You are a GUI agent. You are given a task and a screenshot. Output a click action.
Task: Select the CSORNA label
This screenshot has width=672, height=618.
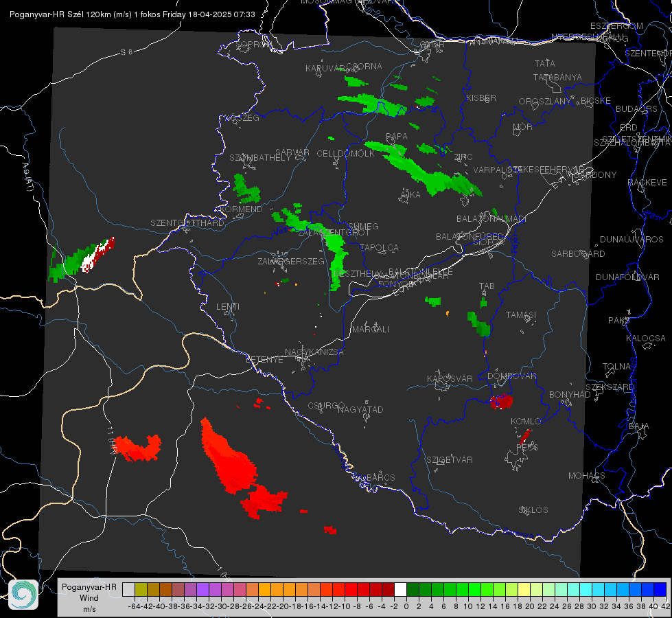pos(364,67)
